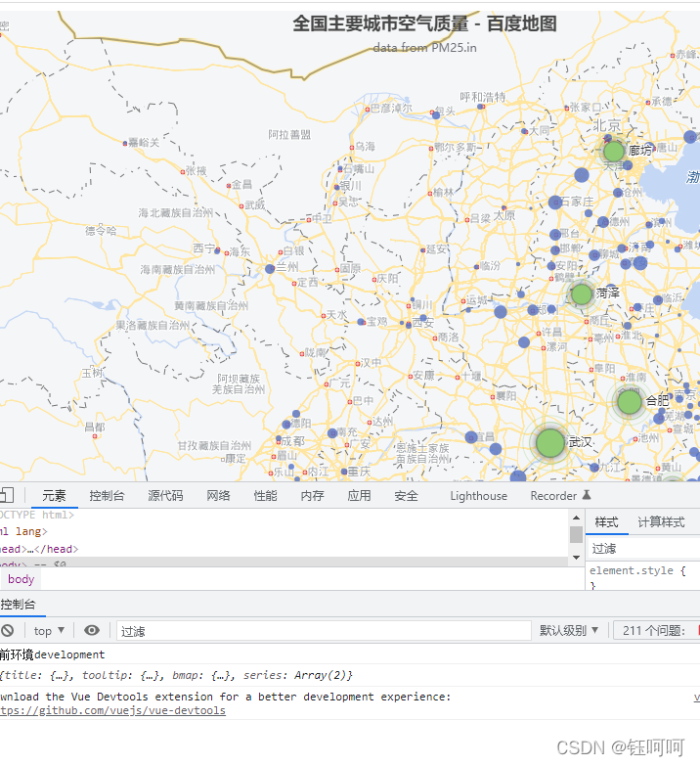
Task: Click the styles 过滤 filter field
Action: pyautogui.click(x=644, y=549)
